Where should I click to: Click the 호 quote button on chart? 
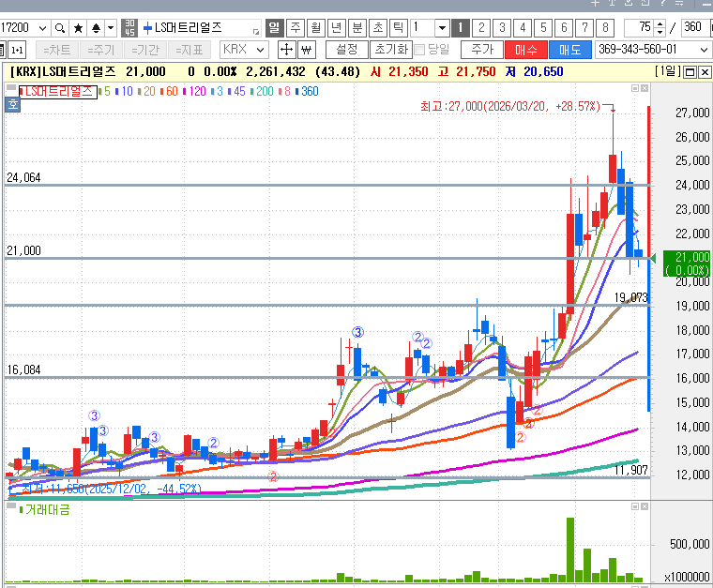point(13,104)
